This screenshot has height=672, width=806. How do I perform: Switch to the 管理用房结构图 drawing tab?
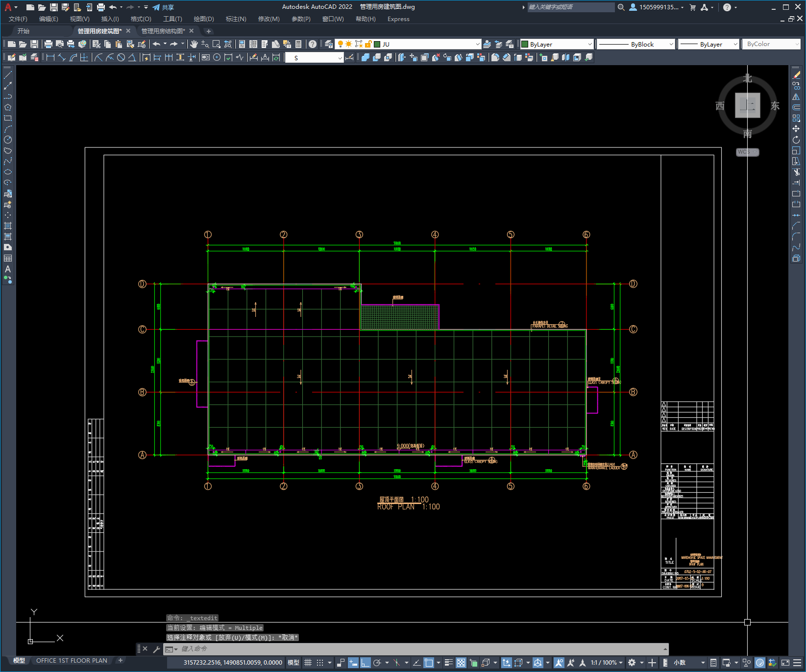(163, 31)
